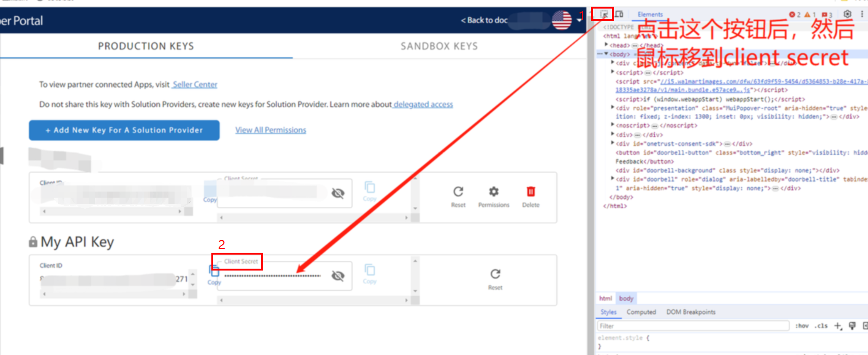Focus the Styles Filter input

(693, 326)
